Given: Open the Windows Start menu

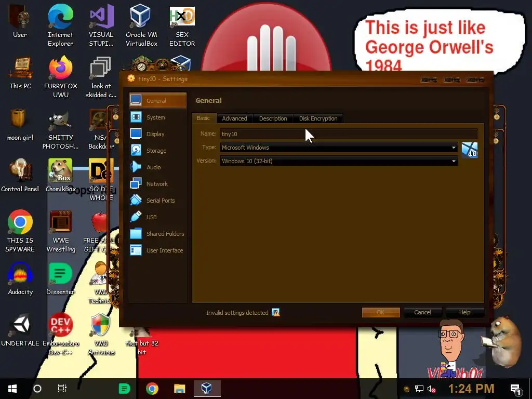Looking at the screenshot, I should pyautogui.click(x=12, y=389).
